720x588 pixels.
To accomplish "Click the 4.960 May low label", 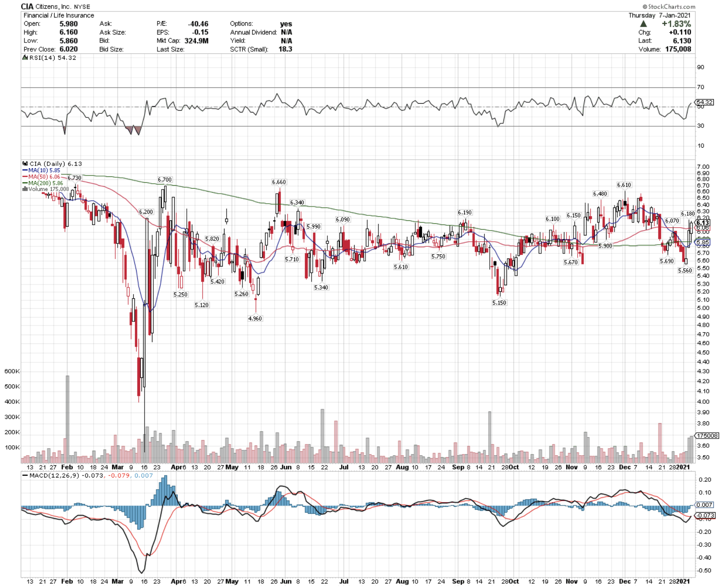I will (x=255, y=319).
